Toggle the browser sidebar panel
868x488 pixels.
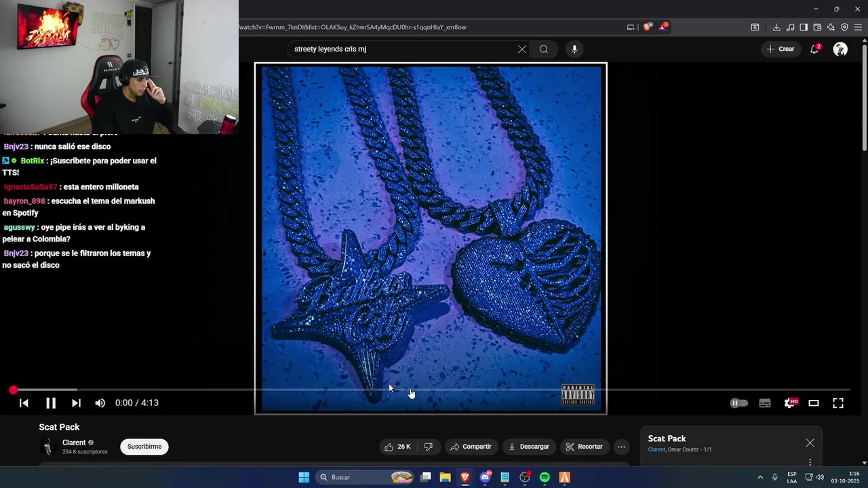(804, 27)
